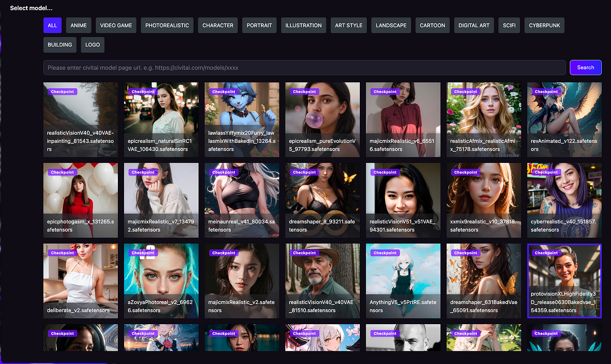This screenshot has width=611, height=364.
Task: Choose realisticAfmix model card
Action: point(484,120)
